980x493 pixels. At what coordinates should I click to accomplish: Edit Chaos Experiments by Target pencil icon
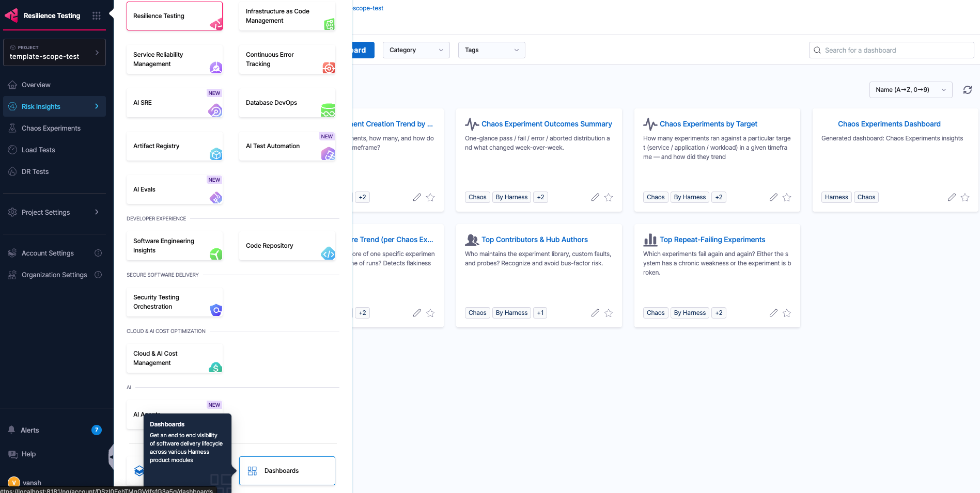[x=773, y=197]
